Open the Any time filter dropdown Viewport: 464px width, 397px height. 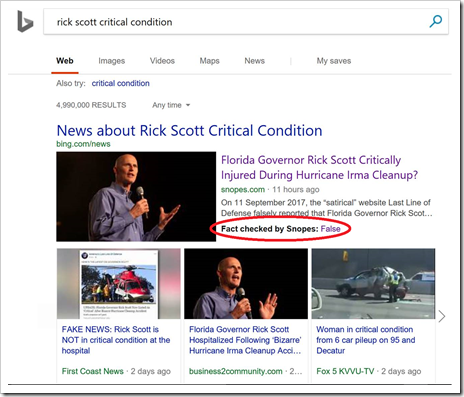pyautogui.click(x=171, y=105)
